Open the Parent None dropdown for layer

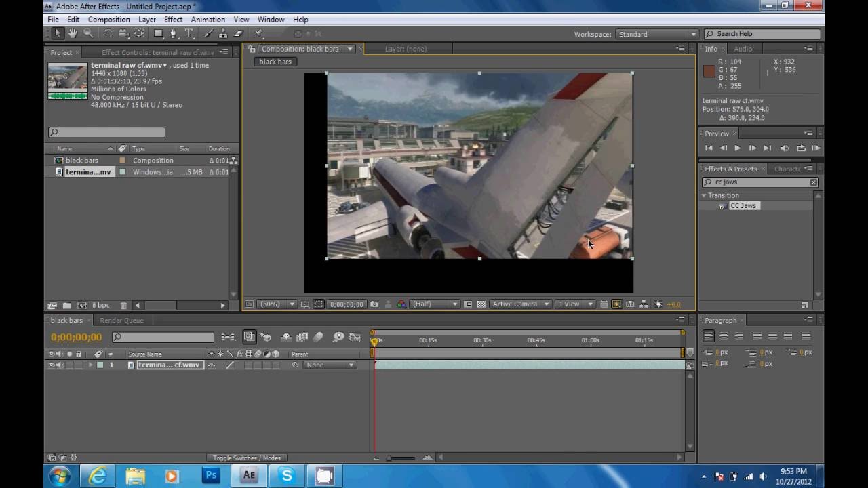[330, 365]
